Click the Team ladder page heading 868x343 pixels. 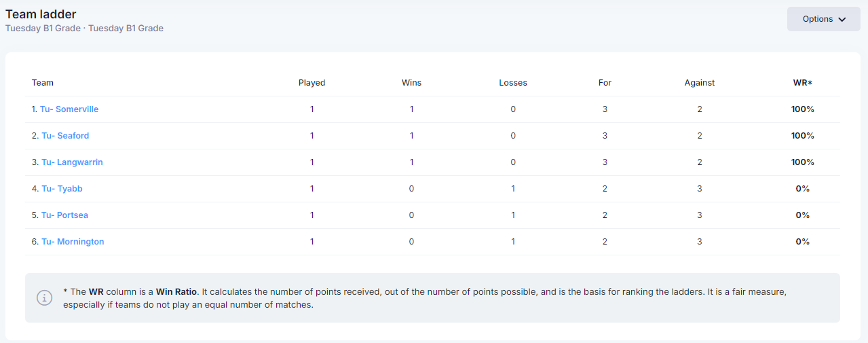coord(41,14)
